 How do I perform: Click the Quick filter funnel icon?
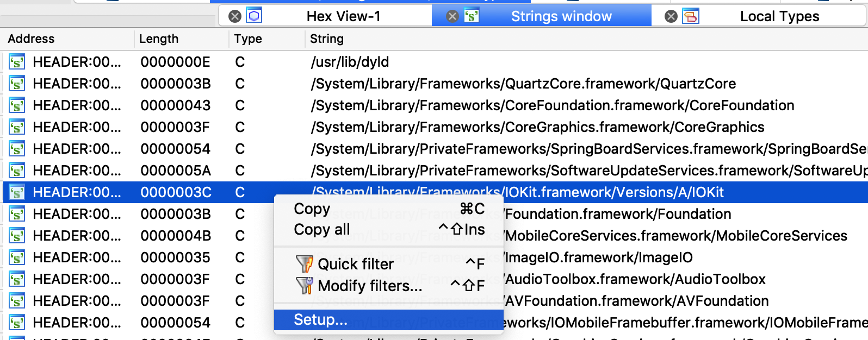point(304,264)
